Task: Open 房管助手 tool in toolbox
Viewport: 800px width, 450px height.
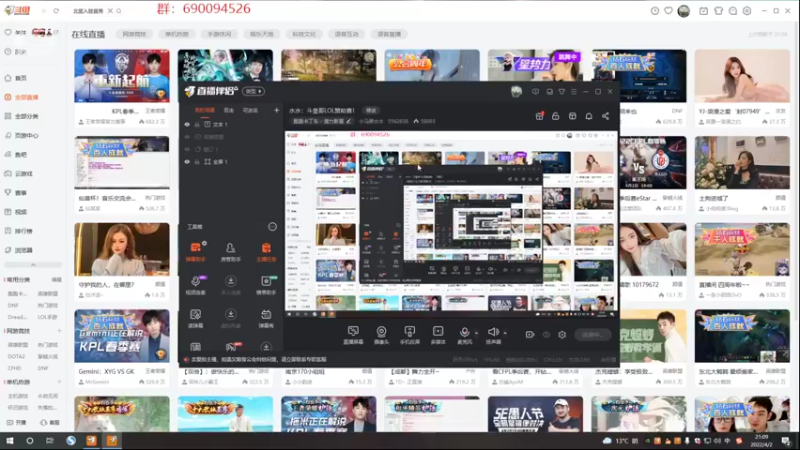Action: pos(230,252)
